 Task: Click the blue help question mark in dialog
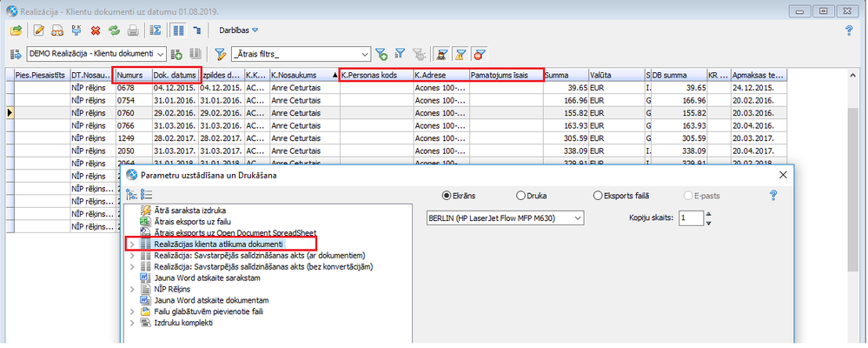click(x=772, y=196)
